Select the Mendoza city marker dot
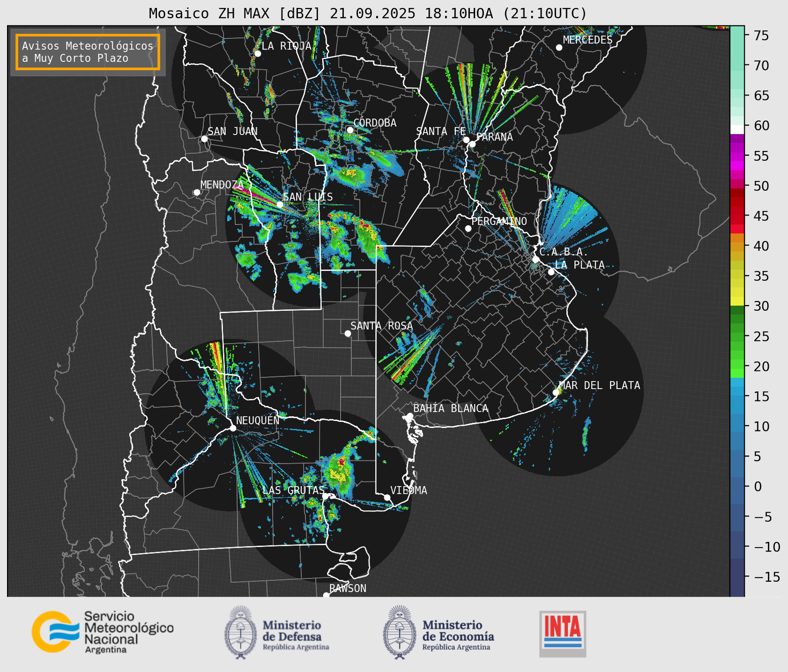788x672 pixels. [197, 193]
